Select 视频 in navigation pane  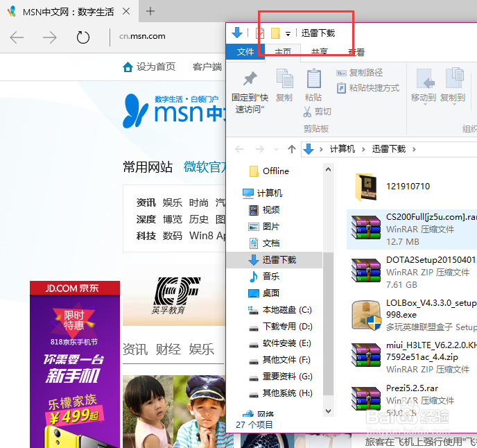264,209
